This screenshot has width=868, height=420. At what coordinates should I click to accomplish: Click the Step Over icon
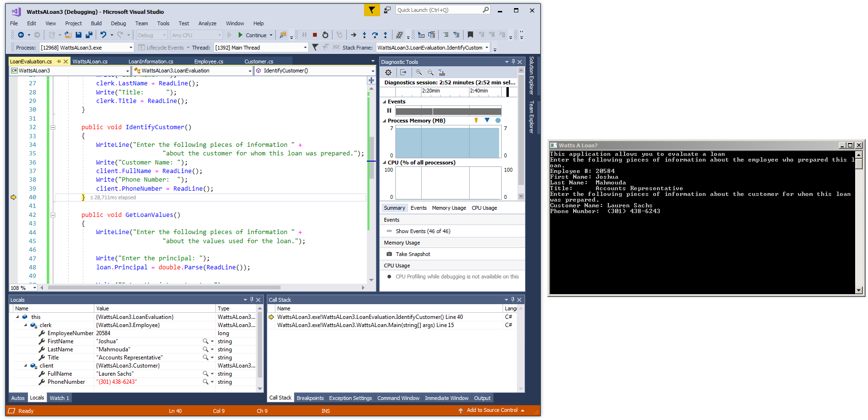click(375, 35)
